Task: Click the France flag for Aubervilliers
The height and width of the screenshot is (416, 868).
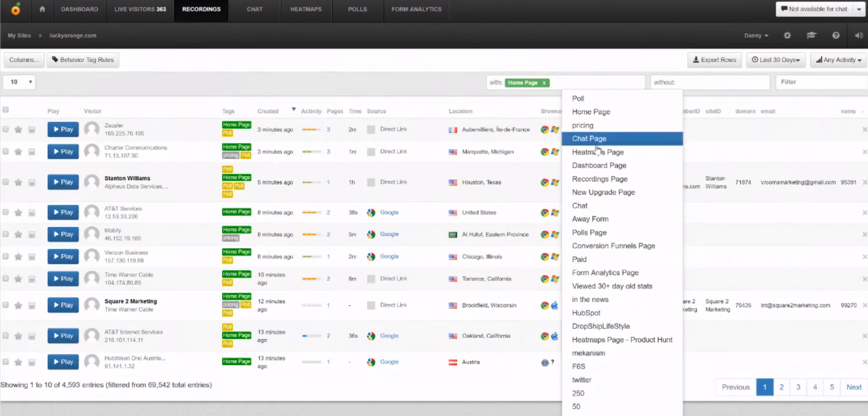Action: point(453,130)
